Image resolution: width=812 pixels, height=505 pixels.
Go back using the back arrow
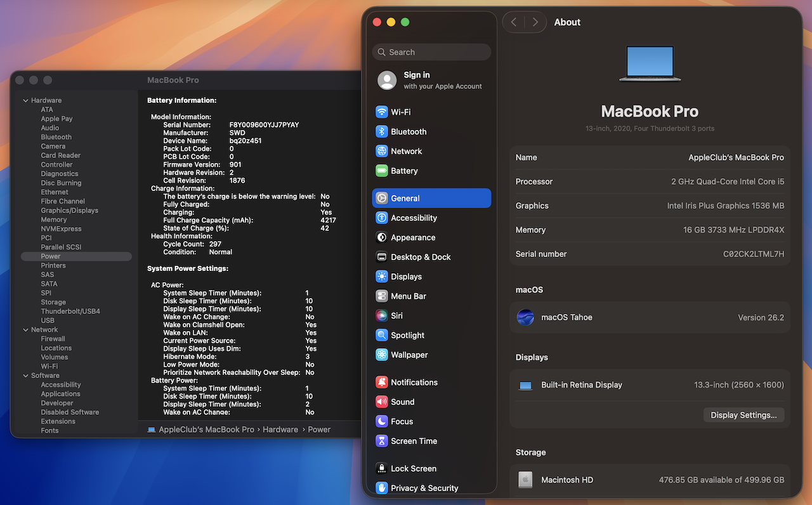coord(513,22)
